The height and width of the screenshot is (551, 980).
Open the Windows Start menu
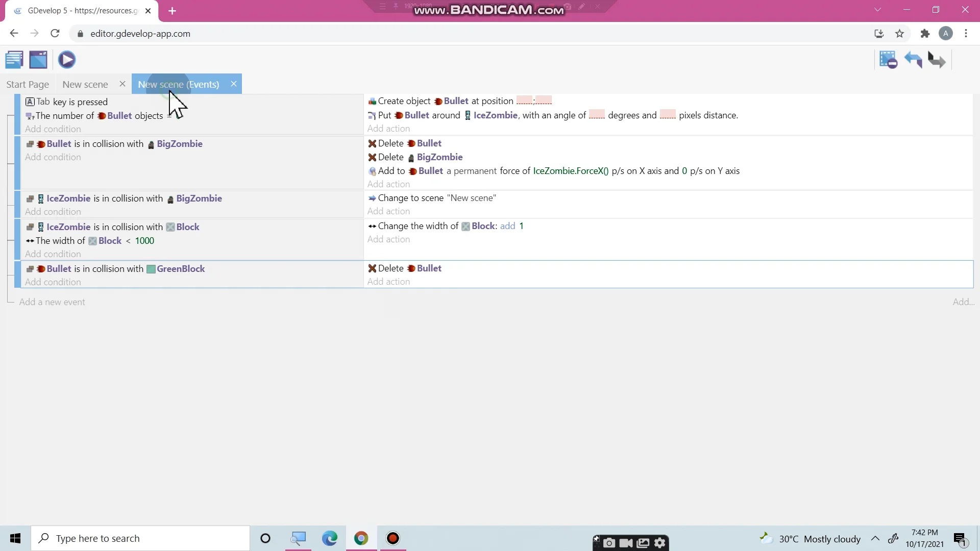tap(15, 538)
